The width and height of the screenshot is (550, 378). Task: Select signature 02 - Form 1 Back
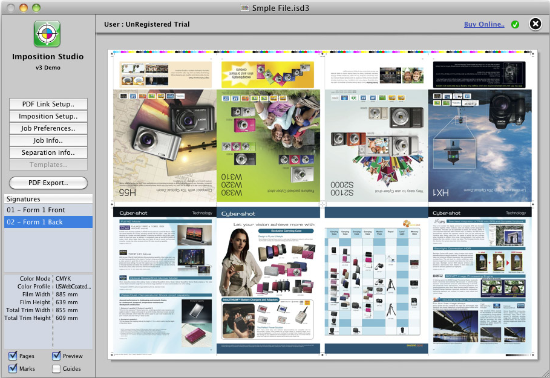pos(48,222)
